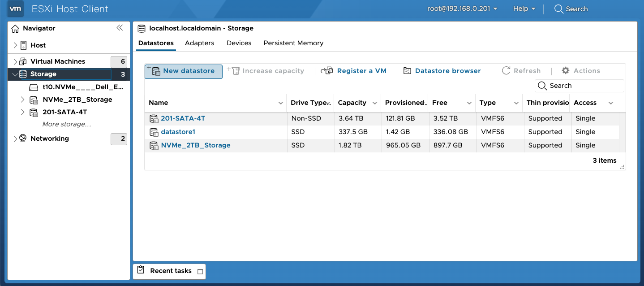The width and height of the screenshot is (644, 286).
Task: Click More storage... in Navigator
Action: coord(67,124)
